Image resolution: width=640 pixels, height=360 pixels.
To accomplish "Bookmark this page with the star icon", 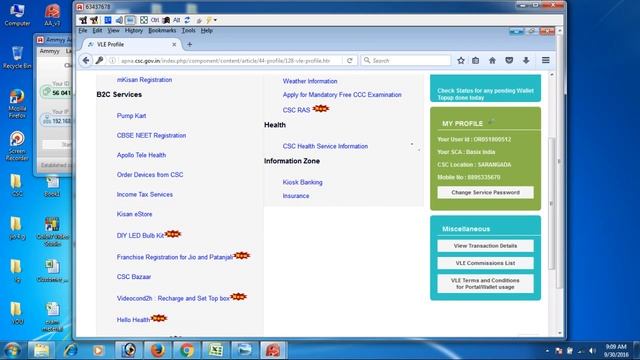I will pyautogui.click(x=461, y=60).
